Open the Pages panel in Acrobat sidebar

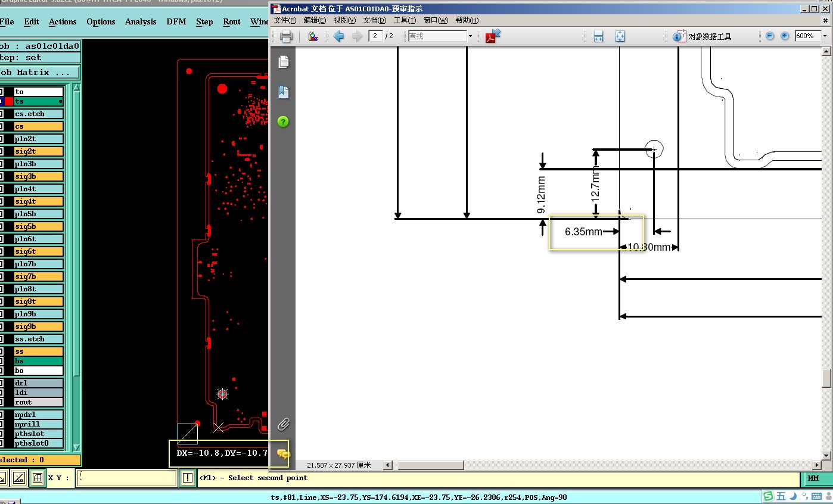284,62
